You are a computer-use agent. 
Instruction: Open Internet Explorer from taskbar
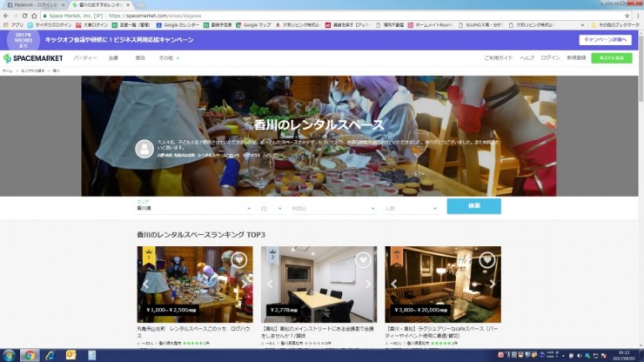tap(50, 355)
